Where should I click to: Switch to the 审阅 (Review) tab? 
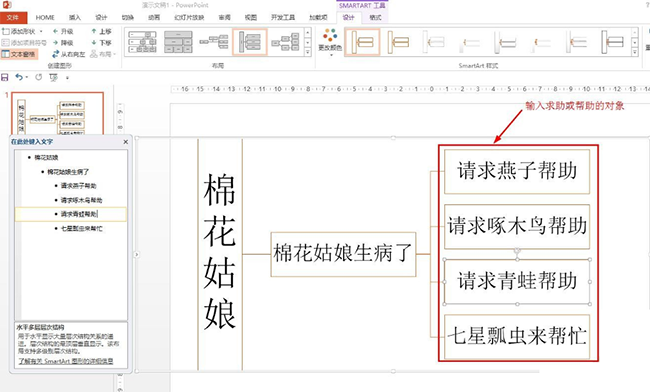pyautogui.click(x=225, y=17)
